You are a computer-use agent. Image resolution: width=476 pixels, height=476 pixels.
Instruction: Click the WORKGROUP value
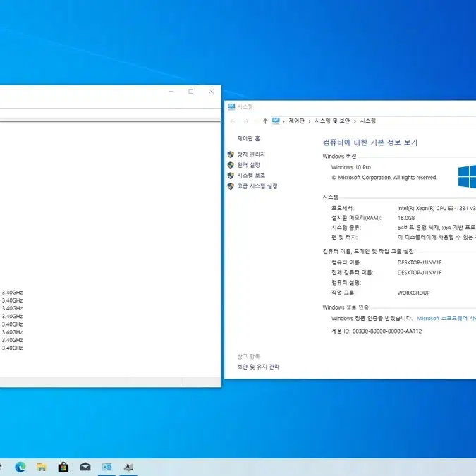pyautogui.click(x=413, y=293)
